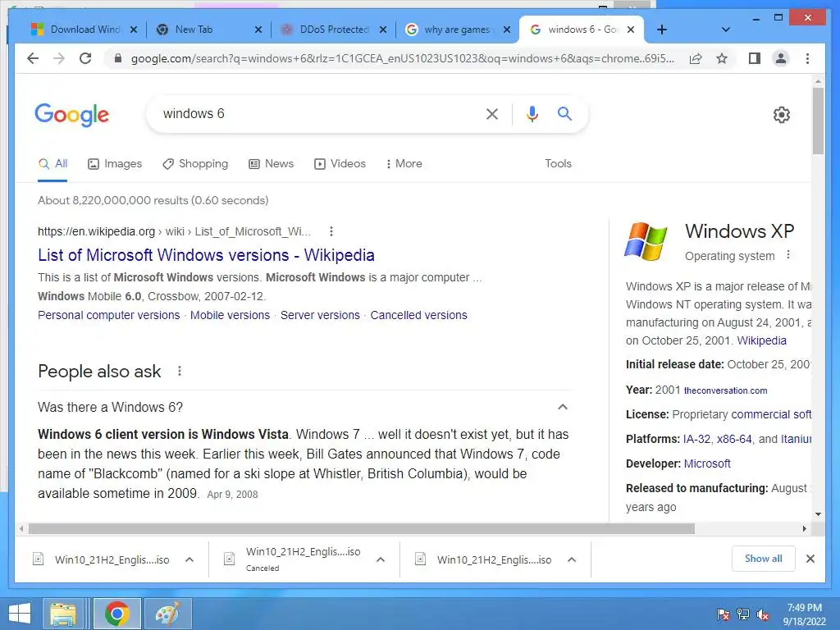Bookmark this page with the star
The image size is (840, 630).
tap(722, 58)
